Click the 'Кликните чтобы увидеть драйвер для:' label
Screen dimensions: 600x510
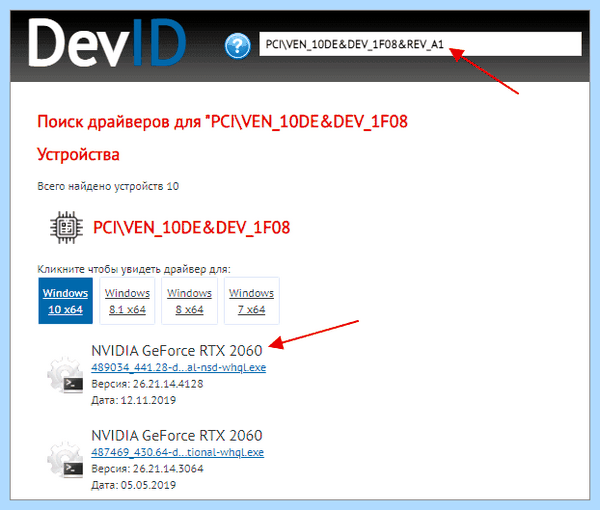click(134, 269)
